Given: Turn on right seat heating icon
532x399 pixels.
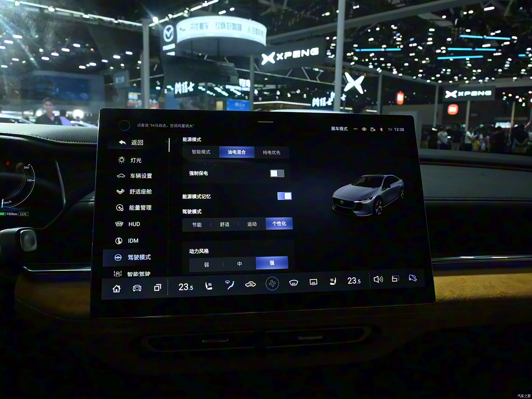Looking at the screenshot, I should [333, 282].
